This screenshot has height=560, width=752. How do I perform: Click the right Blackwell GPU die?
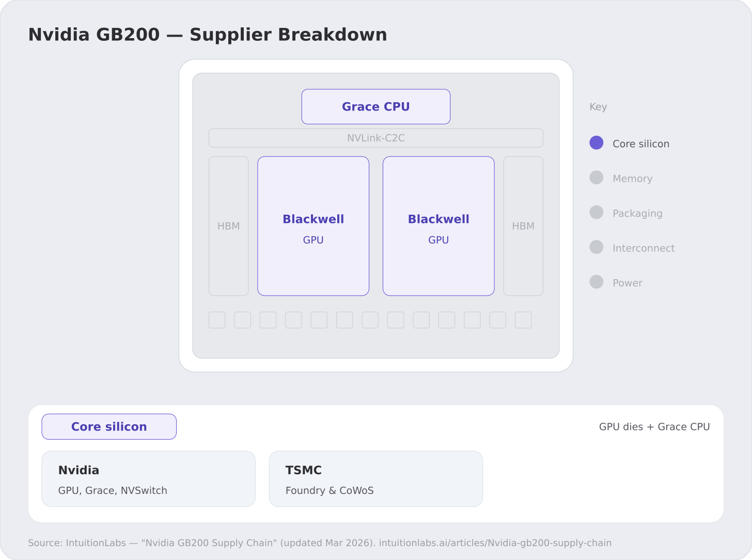pos(438,226)
